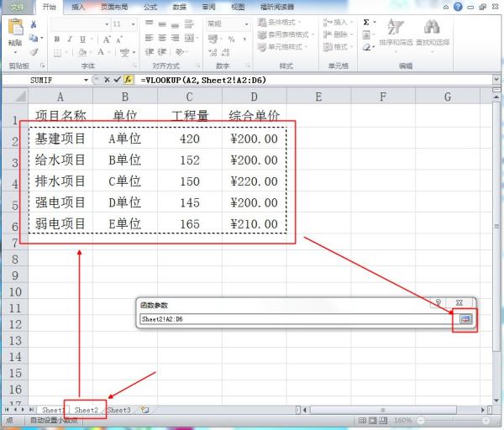Click the expand dialog button in 函数参数 box
504x430 pixels.
tap(465, 319)
